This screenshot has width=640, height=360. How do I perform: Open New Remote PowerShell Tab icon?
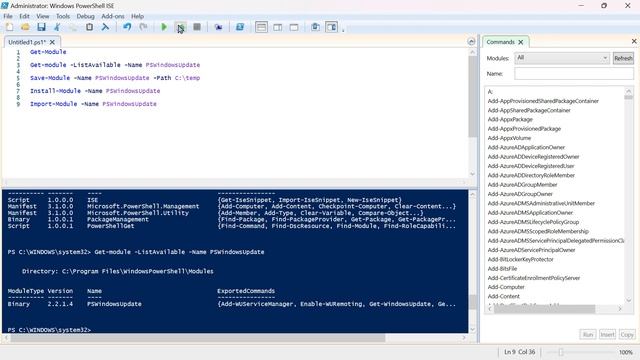[x=218, y=27]
